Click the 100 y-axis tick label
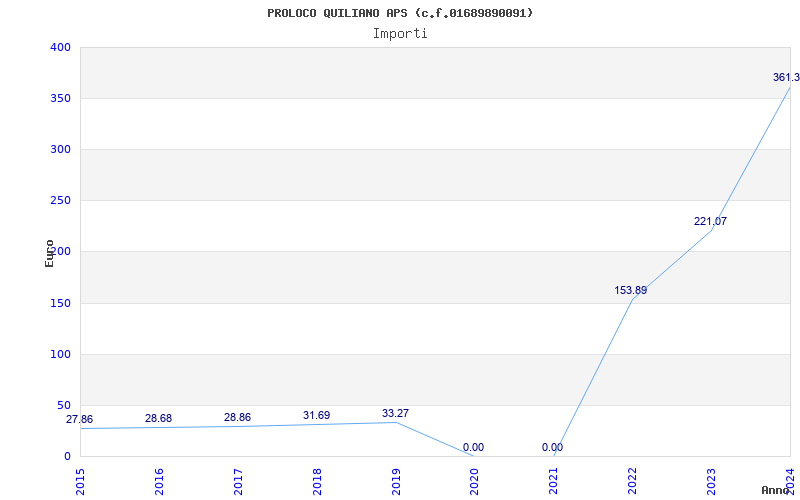 tap(60, 354)
